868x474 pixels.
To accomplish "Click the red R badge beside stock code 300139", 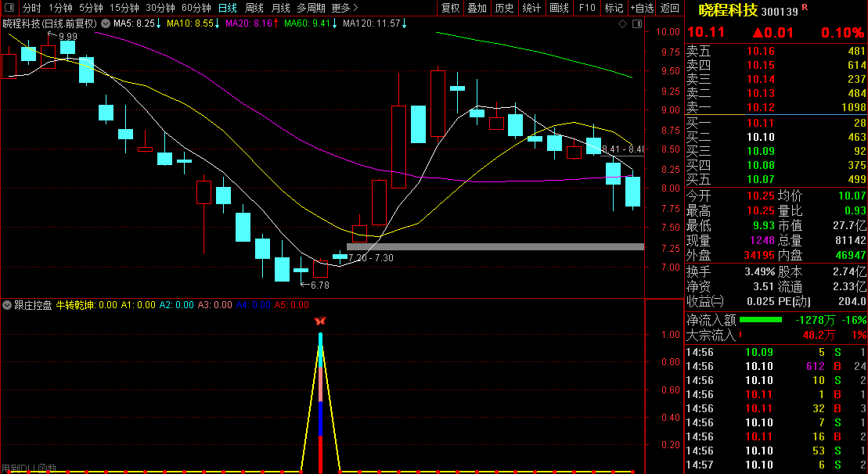I will click(805, 8).
